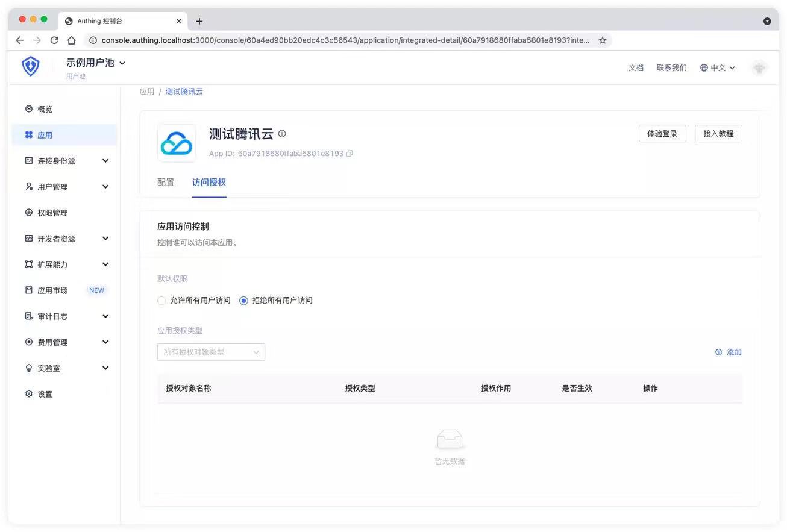Click the 暂无数据 empty state text
Screen dimensions: 787x532
coord(450,462)
